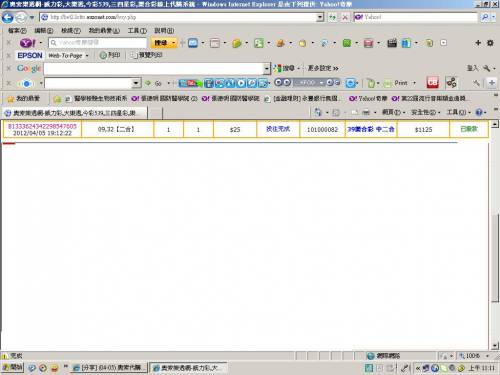The width and height of the screenshot is (500, 375).
Task: Expand the Google search box dropdown
Action: click(267, 69)
